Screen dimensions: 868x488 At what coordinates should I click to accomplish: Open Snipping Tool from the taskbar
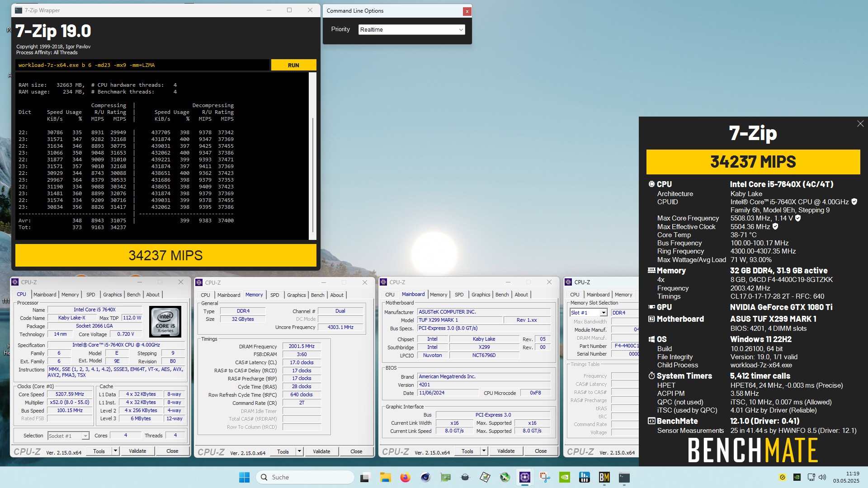click(x=544, y=477)
